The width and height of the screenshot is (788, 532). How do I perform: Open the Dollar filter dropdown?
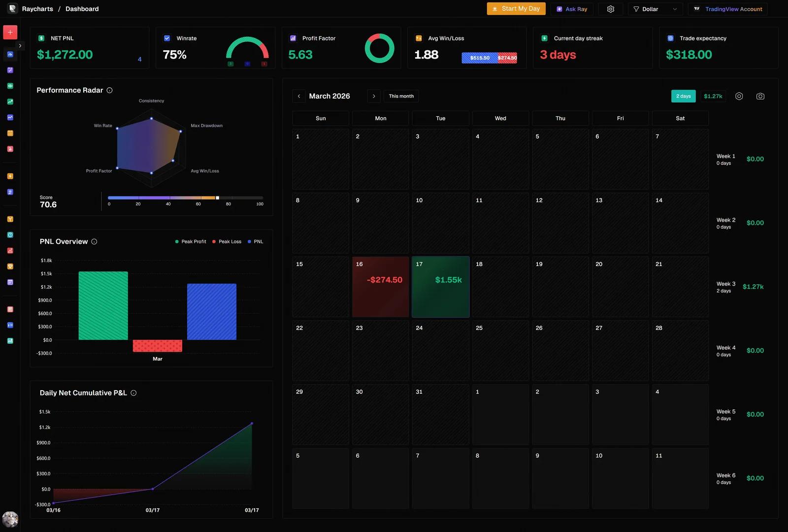point(655,9)
